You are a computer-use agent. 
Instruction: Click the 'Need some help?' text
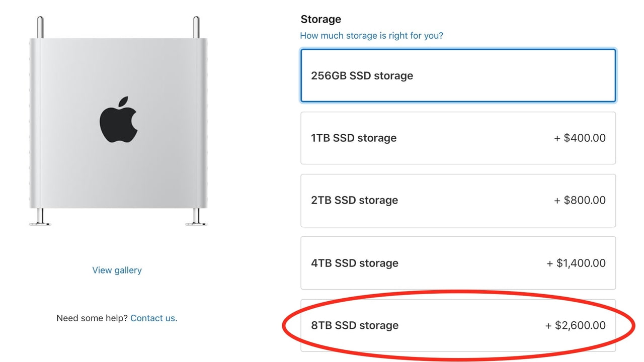coord(92,318)
